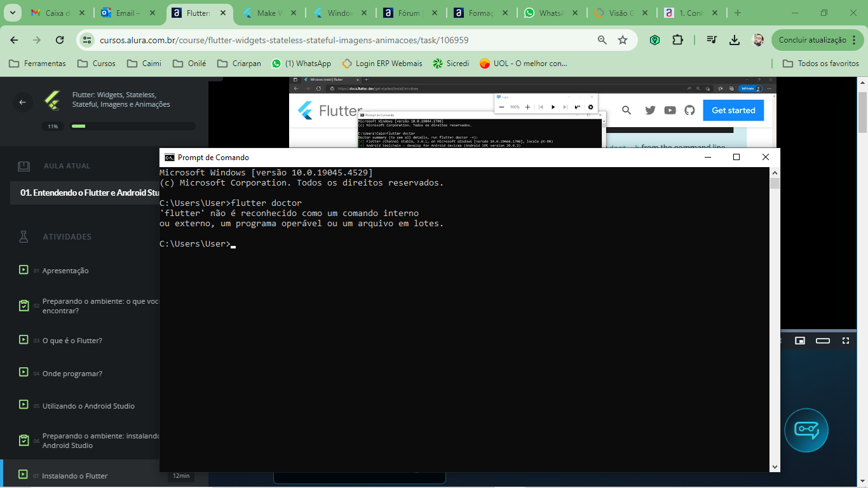Switch to the Visão Geral tab

tap(622, 13)
